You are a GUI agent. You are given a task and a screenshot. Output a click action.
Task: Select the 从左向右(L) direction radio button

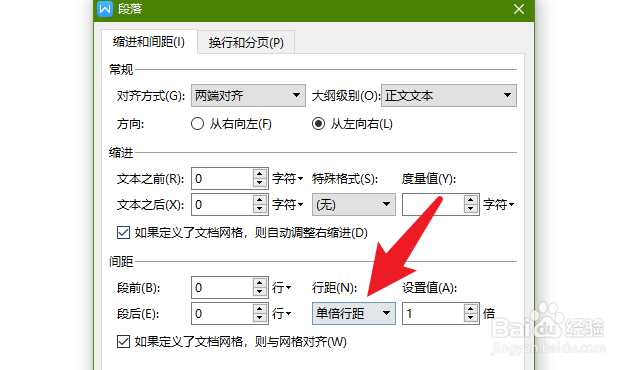pos(318,124)
